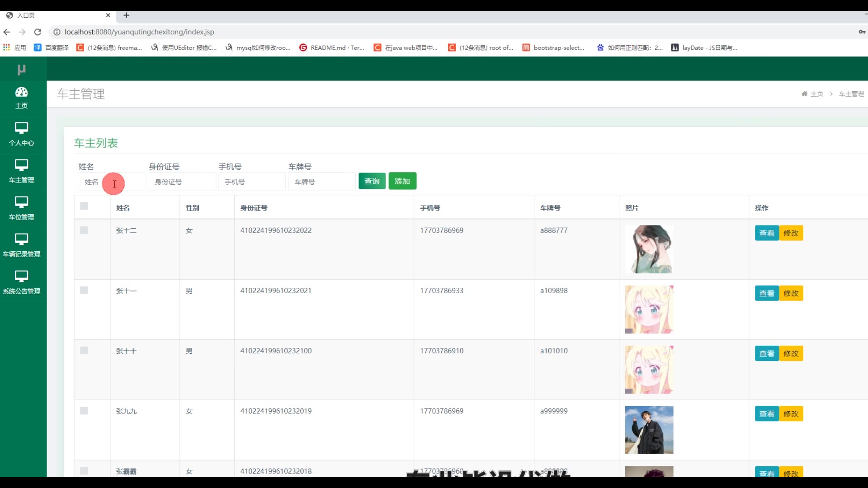Screen dimensions: 868x488
Task: Click the browser back arrow
Action: click(7, 32)
